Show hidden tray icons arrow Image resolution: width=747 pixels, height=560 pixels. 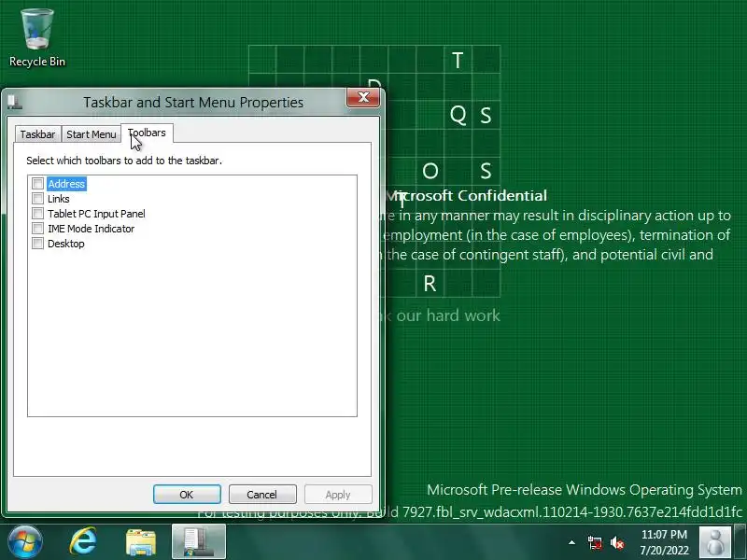coord(571,542)
